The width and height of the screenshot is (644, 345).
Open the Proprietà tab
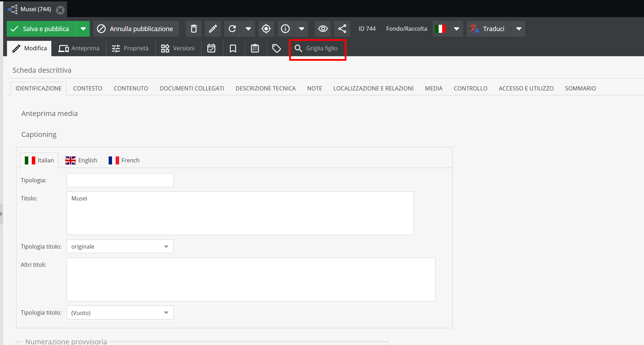pos(130,48)
